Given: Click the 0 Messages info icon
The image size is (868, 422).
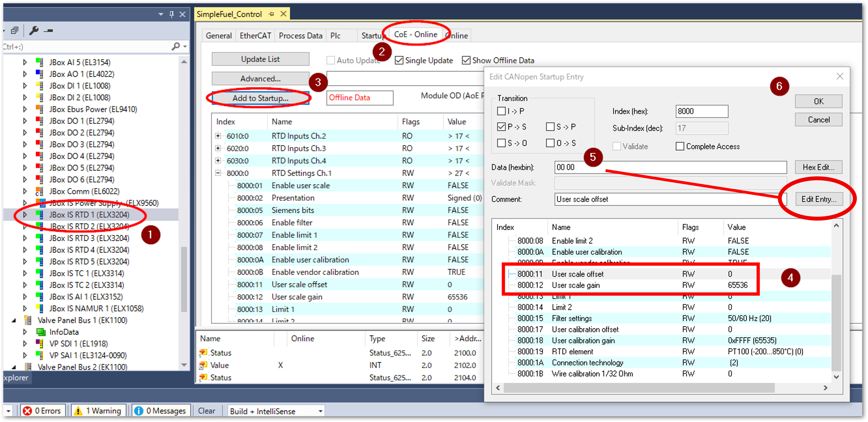Looking at the screenshot, I should click(x=139, y=411).
